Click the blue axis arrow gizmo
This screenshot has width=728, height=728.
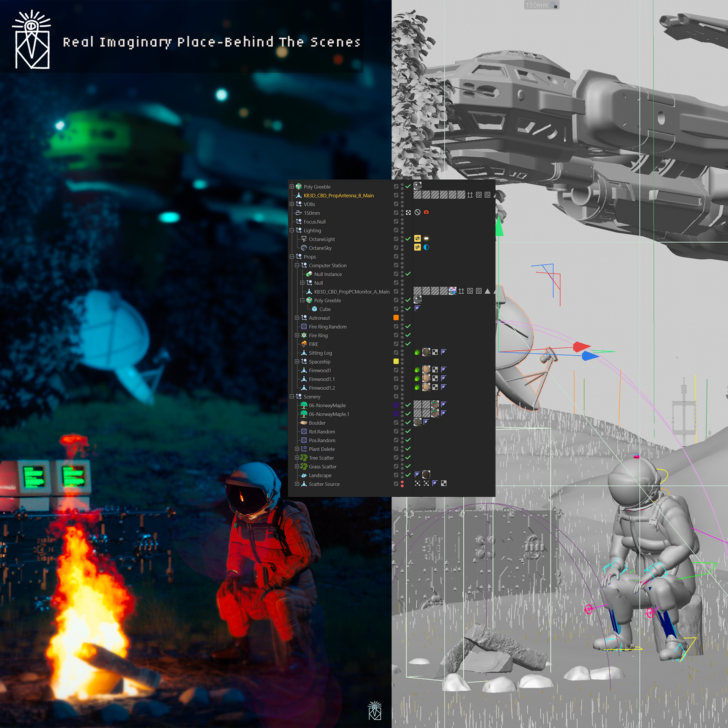[x=590, y=356]
